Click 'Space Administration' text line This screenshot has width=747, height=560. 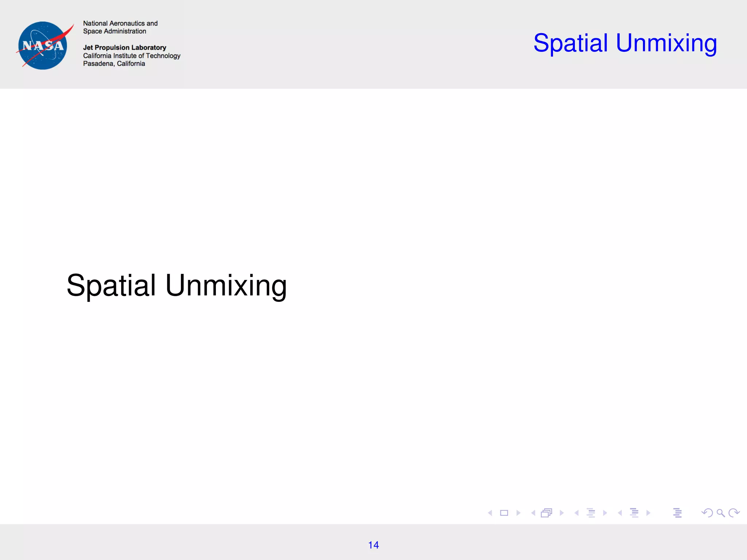[x=115, y=31]
